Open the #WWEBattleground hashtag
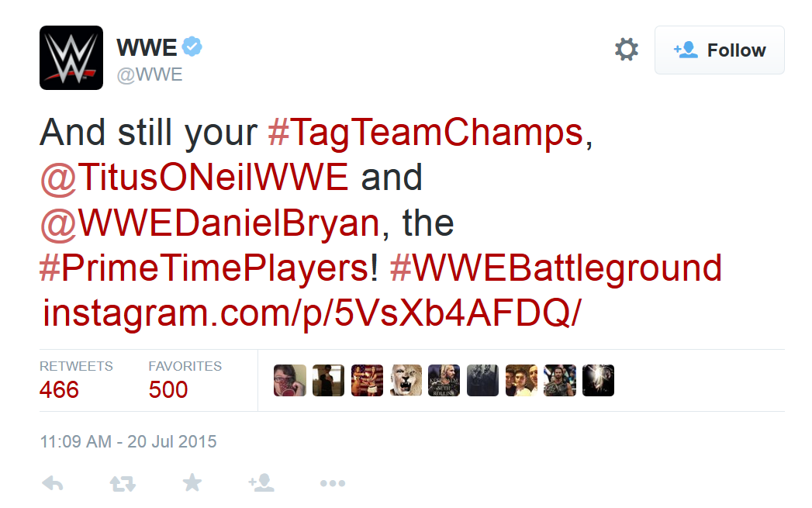Screen dimensions: 812x508 [x=555, y=268]
